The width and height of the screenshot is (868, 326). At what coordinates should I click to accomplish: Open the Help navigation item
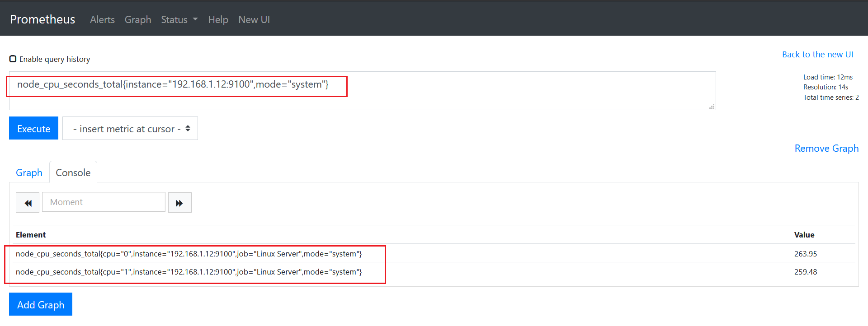[218, 20]
